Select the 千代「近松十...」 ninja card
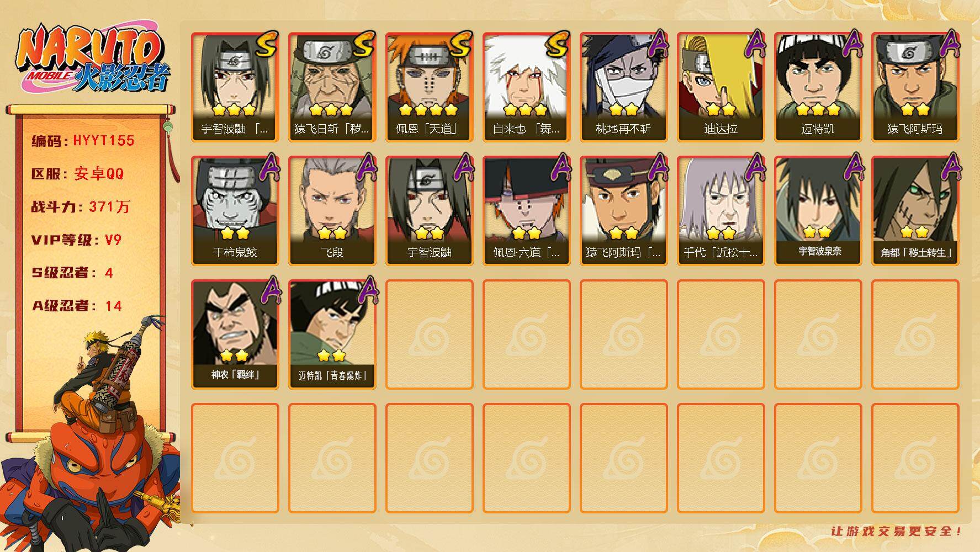The width and height of the screenshot is (980, 552). [721, 211]
